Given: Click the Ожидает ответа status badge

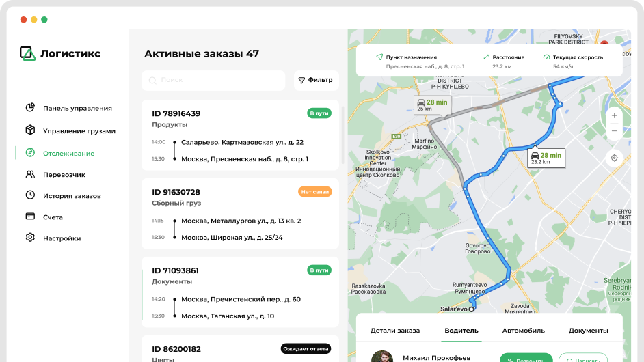Looking at the screenshot, I should pos(306,349).
